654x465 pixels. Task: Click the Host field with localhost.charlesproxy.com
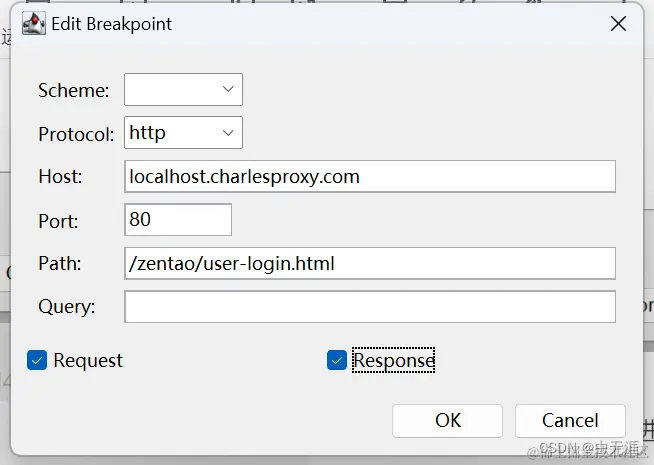click(x=370, y=176)
